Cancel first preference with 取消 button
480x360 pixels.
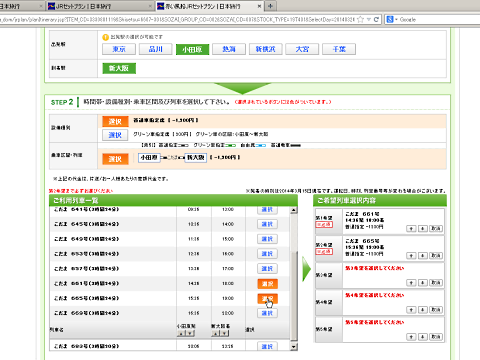coord(436,229)
